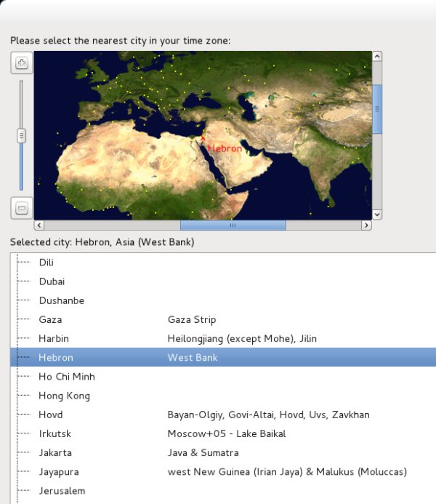
Task: Click the red Hebron marker on map
Action: [203, 137]
